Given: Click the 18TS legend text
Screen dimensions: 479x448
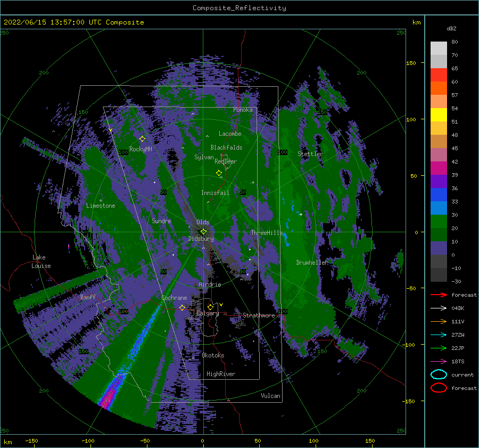Looking at the screenshot, I should [x=458, y=362].
